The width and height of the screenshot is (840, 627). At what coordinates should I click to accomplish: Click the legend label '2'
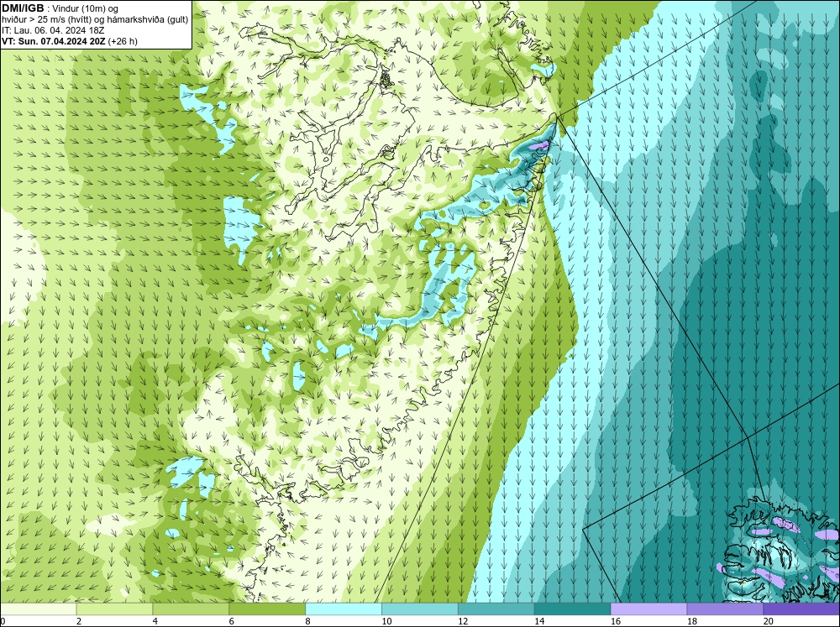pyautogui.click(x=79, y=621)
